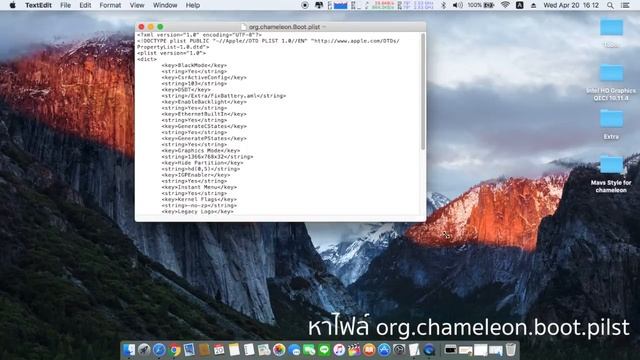Open the Extra folder on desktop
640x360 pixels.
coord(611,119)
